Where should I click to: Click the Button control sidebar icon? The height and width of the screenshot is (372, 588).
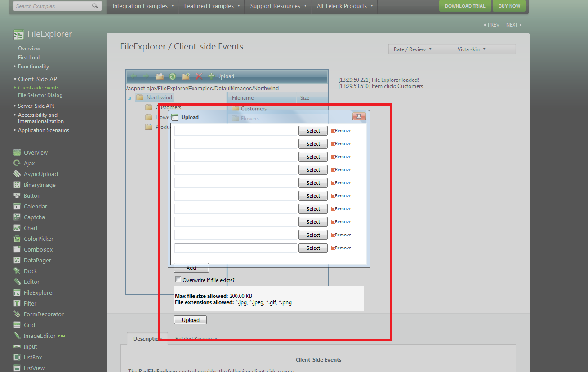pyautogui.click(x=17, y=195)
